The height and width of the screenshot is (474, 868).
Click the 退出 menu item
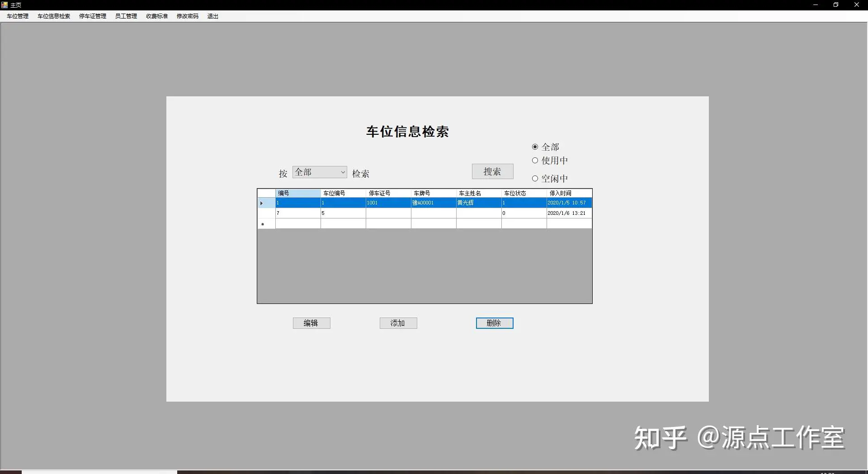click(213, 16)
